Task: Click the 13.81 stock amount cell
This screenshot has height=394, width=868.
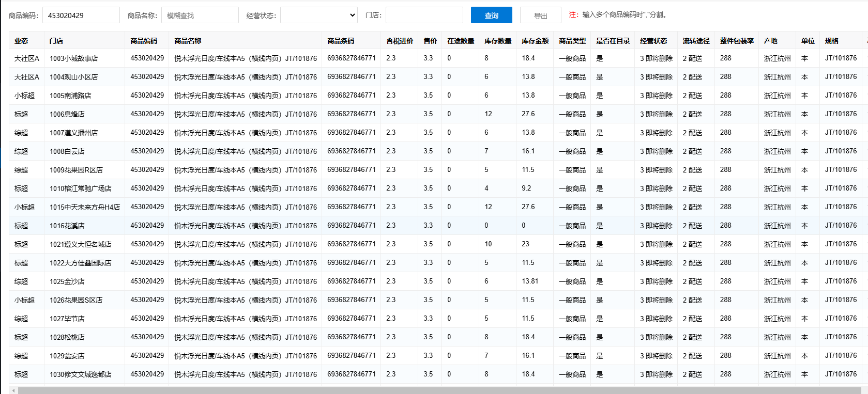Action: tap(530, 281)
